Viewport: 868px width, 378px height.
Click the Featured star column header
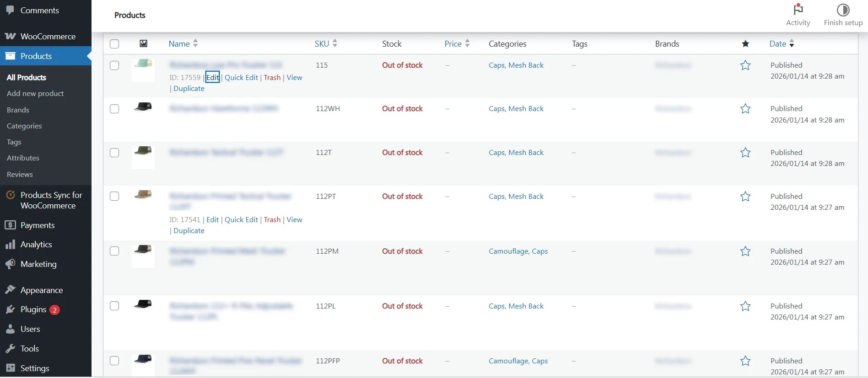(x=745, y=43)
